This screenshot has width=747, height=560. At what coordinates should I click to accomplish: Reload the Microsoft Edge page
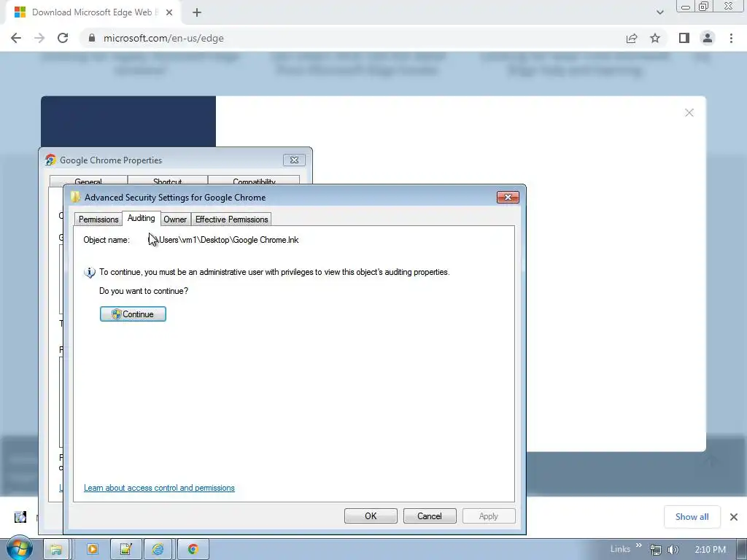click(63, 38)
